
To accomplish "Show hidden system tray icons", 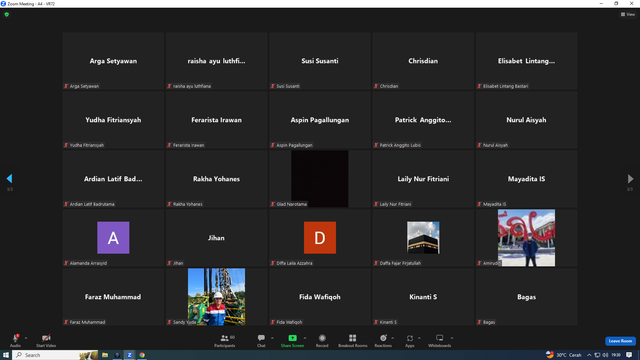I will pyautogui.click(x=589, y=355).
